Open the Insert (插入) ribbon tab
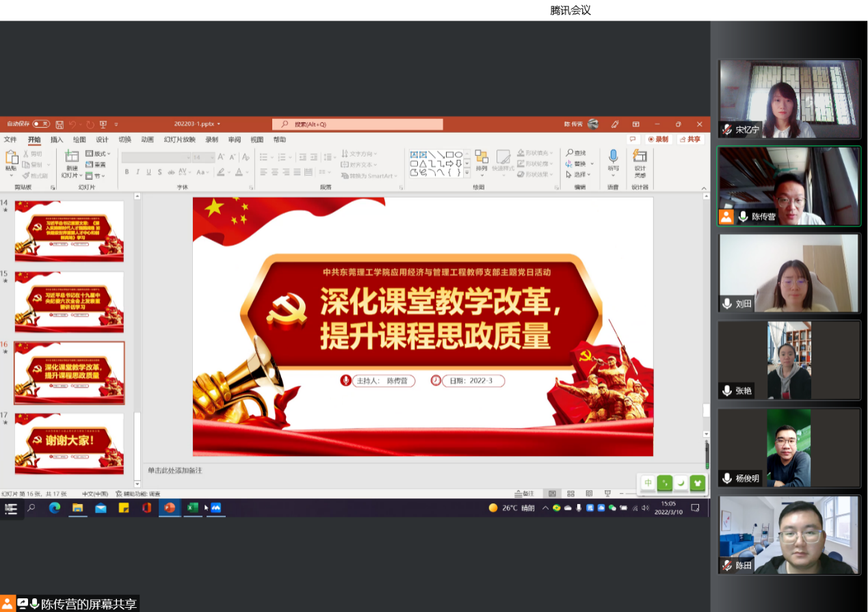The height and width of the screenshot is (612, 868). click(x=57, y=139)
